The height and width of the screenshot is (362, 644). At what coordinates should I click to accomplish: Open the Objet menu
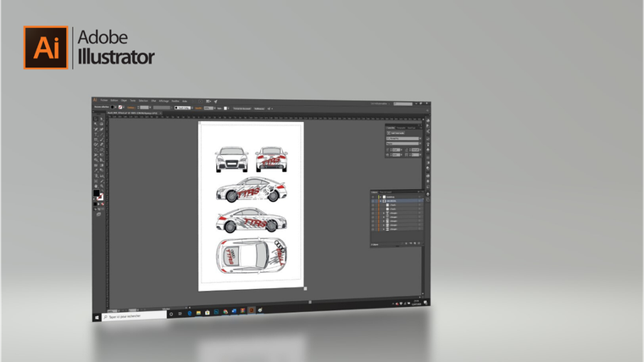(124, 101)
